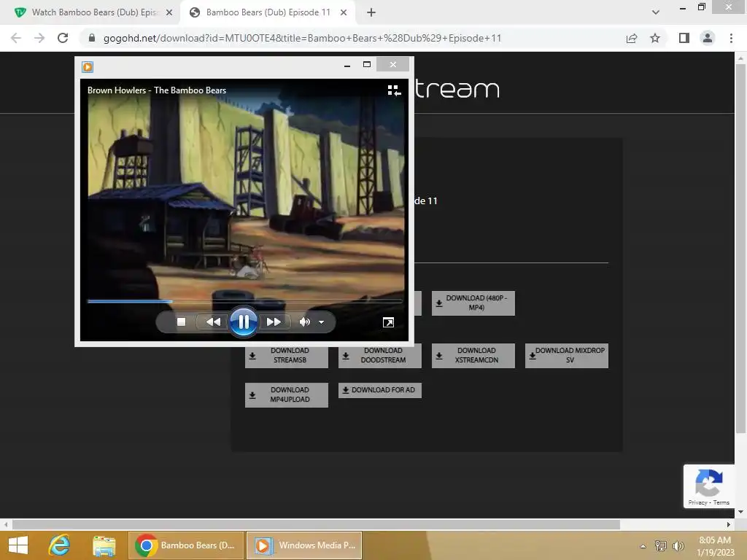Image resolution: width=747 pixels, height=560 pixels.
Task: Click scroll right arrow of horizontal scrollbar
Action: 729,525
